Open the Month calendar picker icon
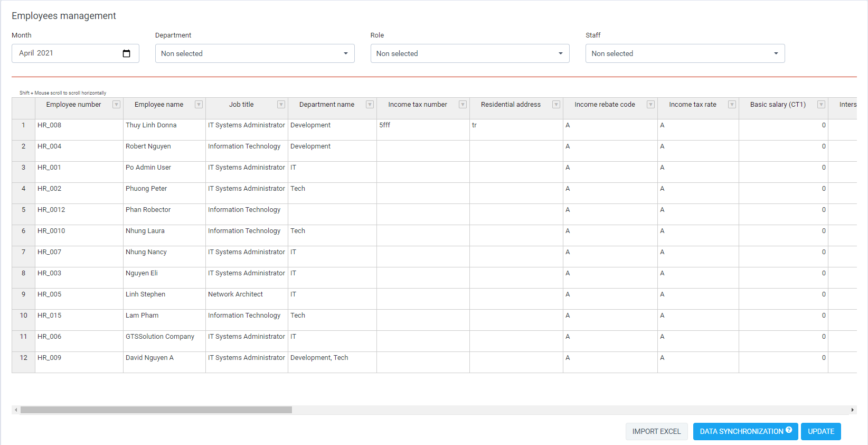Viewport: 868px width, 445px height. [126, 53]
